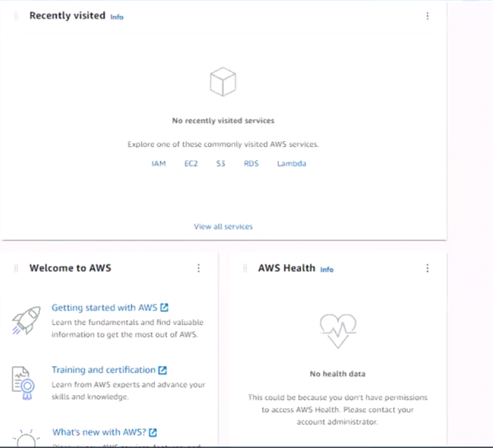Open Welcome to AWS widget options menu

click(199, 268)
